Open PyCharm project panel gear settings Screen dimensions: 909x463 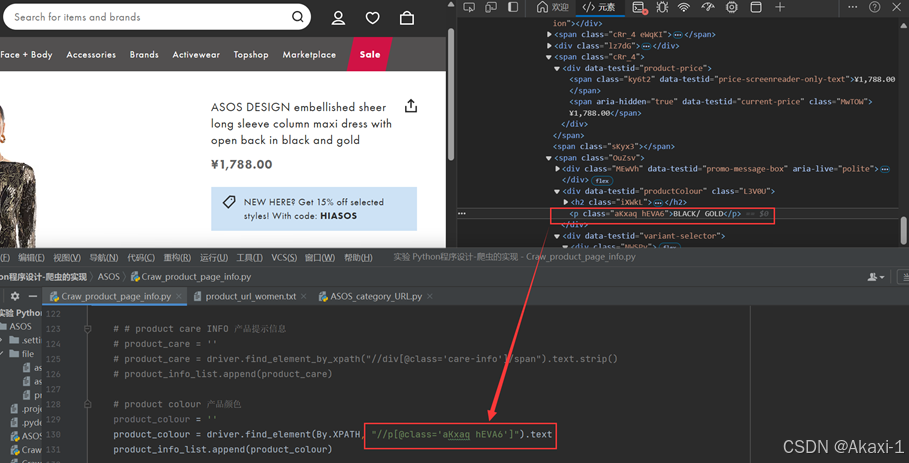pyautogui.click(x=15, y=296)
